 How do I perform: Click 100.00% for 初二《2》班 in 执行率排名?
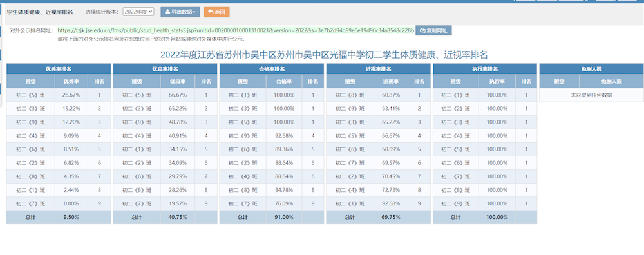pyautogui.click(x=497, y=109)
